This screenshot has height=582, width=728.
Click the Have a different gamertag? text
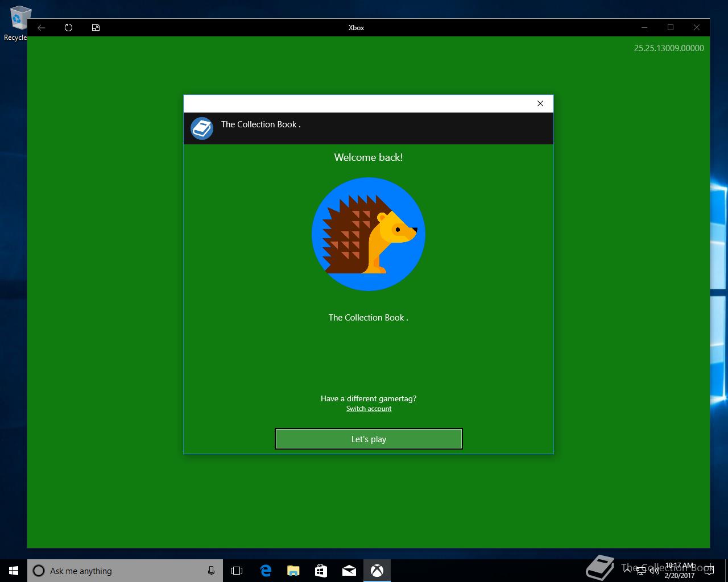[369, 398]
